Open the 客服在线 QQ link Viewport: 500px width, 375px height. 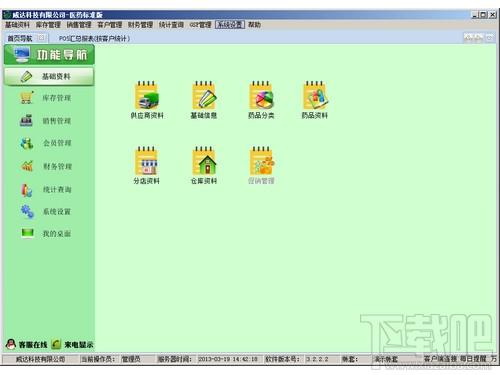click(x=27, y=344)
